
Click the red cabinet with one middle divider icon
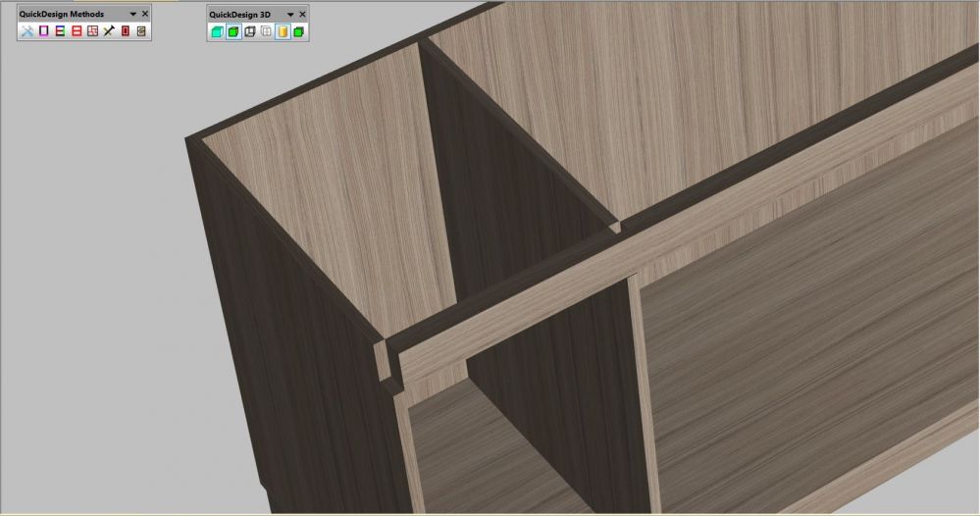tap(77, 30)
